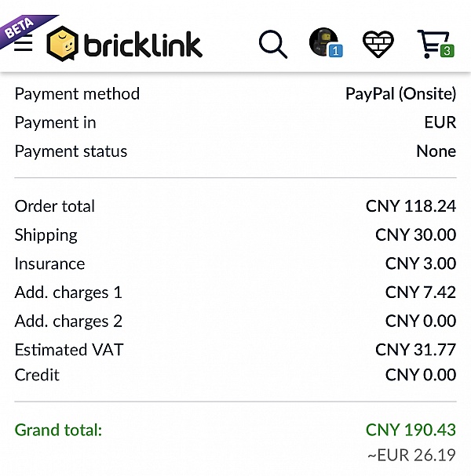471x476 pixels.
Task: Click the Estimated VAT label
Action: (x=69, y=350)
